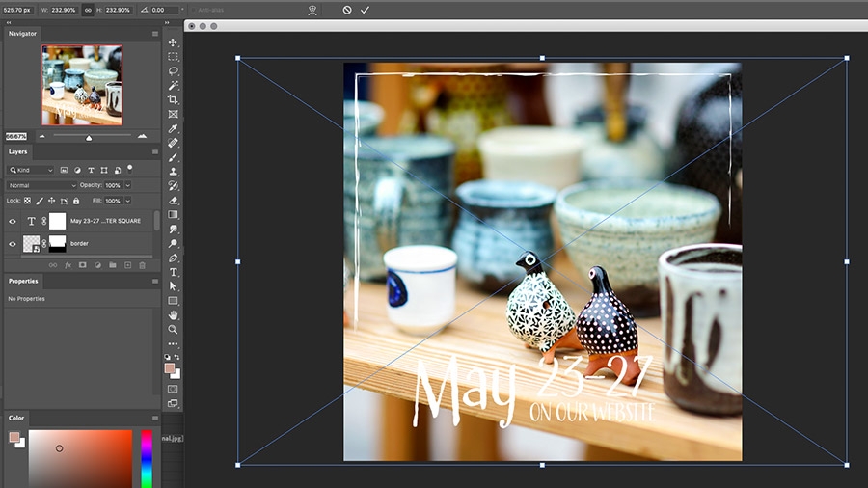
Task: Click the Navigator zoom slider handle
Action: tap(89, 138)
